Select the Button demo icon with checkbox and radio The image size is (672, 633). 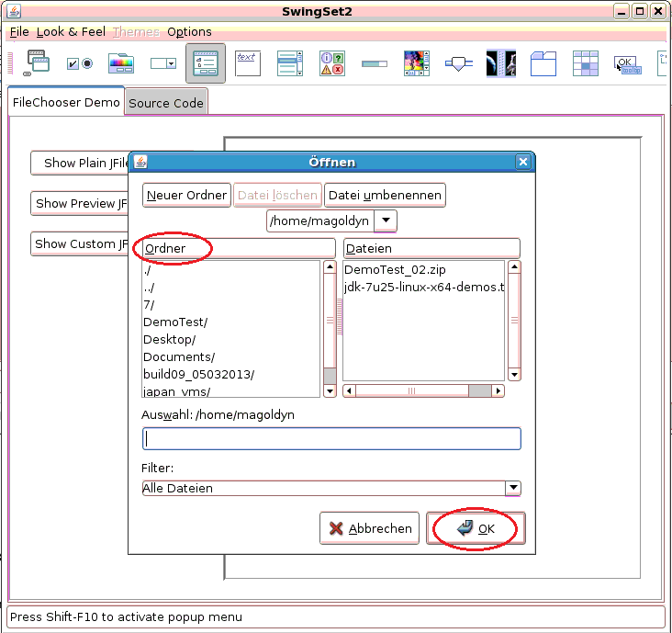[80, 63]
